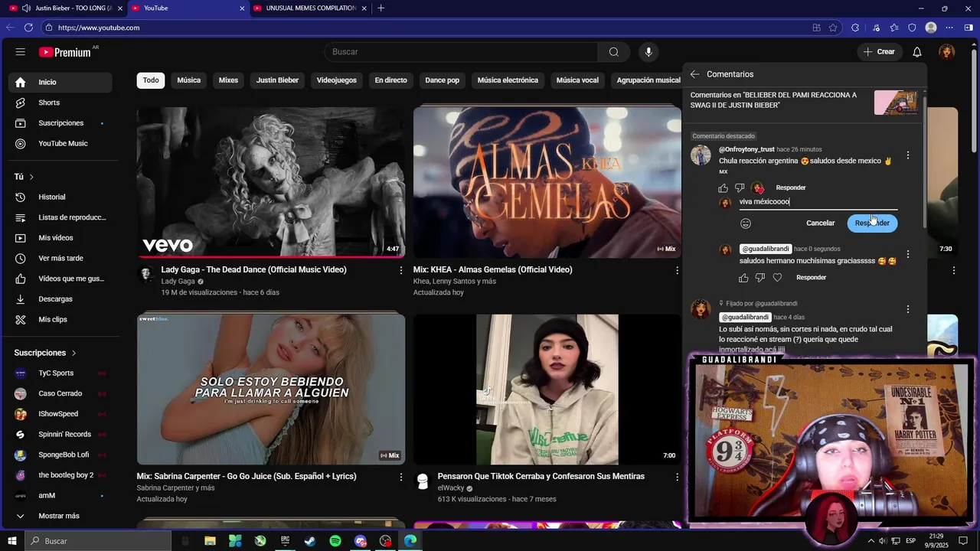Open options for pinned comment
The image size is (980, 551).
click(908, 309)
